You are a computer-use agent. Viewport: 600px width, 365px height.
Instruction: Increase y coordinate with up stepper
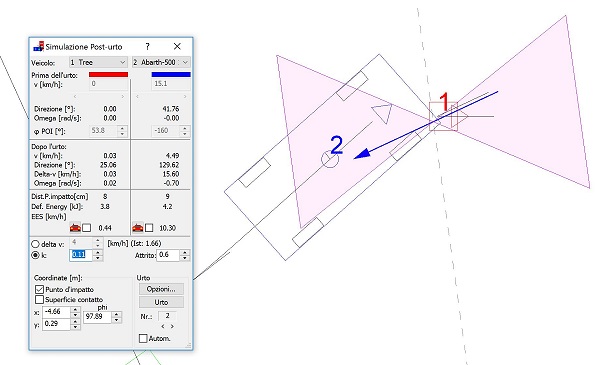click(x=76, y=321)
